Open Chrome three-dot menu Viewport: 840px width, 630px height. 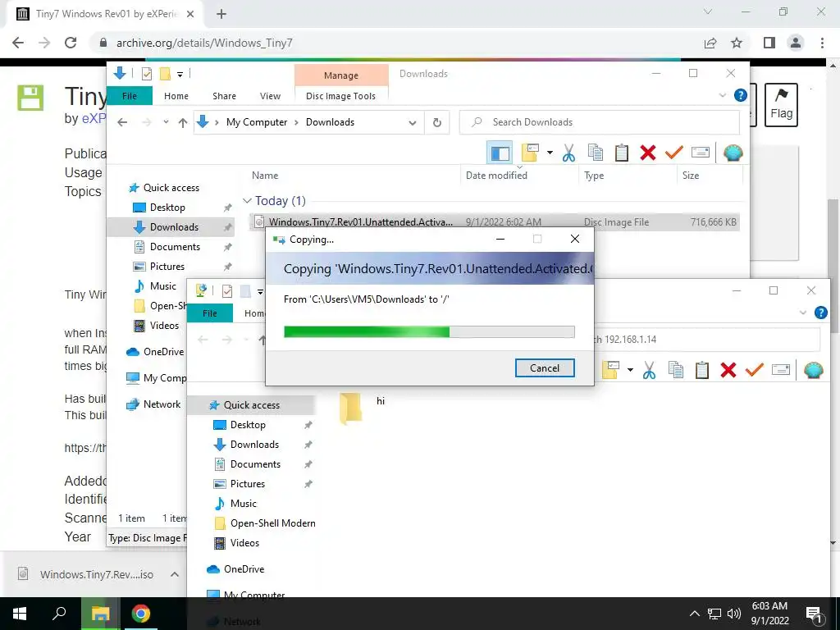click(822, 43)
